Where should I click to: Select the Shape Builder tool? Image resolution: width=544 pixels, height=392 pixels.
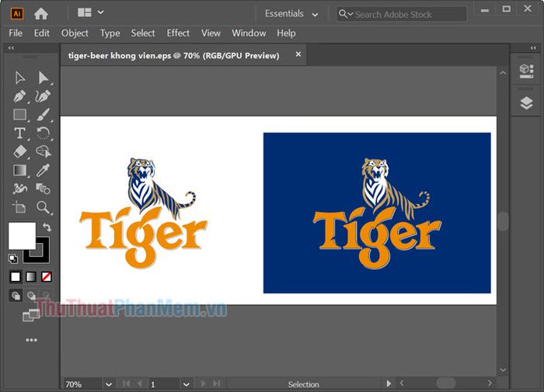point(43,151)
